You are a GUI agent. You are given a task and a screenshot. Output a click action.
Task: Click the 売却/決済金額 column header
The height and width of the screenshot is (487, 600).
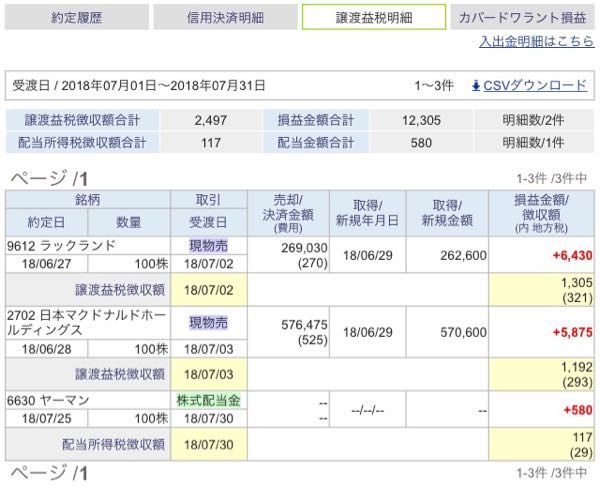288,213
